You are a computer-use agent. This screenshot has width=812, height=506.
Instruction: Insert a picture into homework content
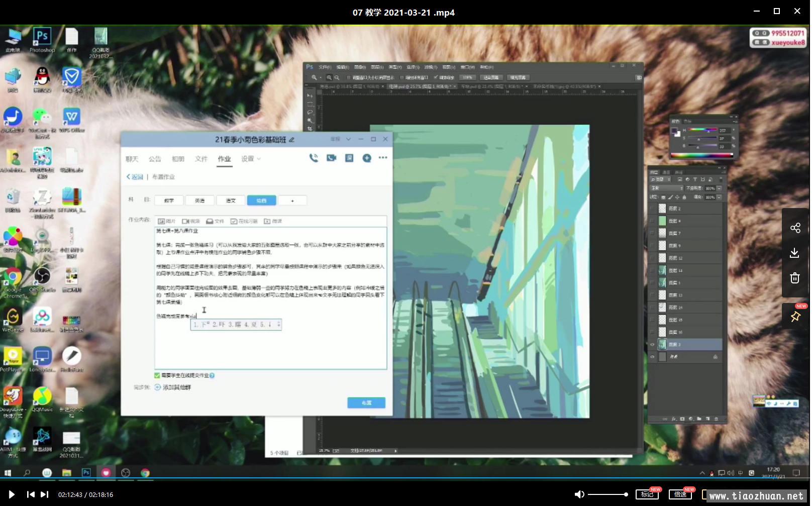[x=167, y=221]
